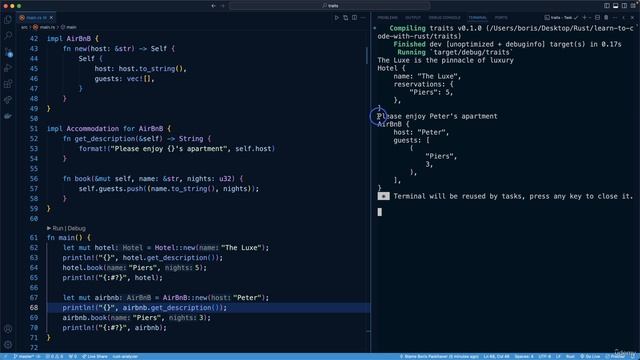Select the traits Task terminal entry
This screenshot has width=640, height=360.
coord(561,18)
